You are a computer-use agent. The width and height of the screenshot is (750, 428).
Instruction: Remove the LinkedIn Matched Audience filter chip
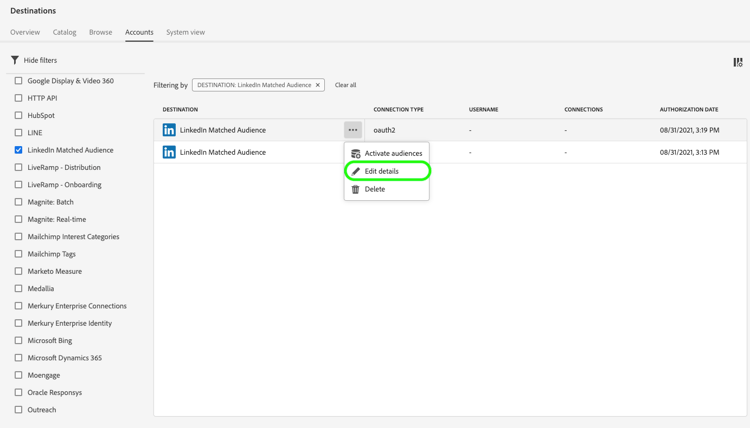click(318, 85)
